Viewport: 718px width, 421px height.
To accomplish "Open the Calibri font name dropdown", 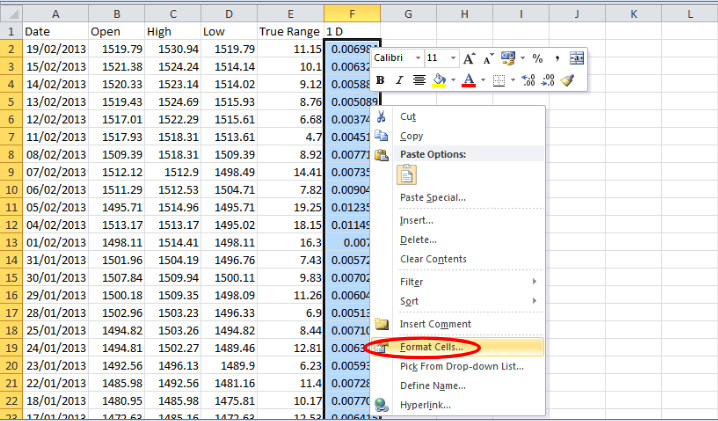I will coord(418,58).
